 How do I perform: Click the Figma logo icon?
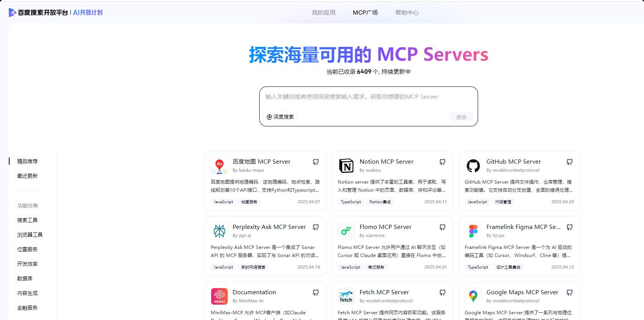[x=473, y=231]
